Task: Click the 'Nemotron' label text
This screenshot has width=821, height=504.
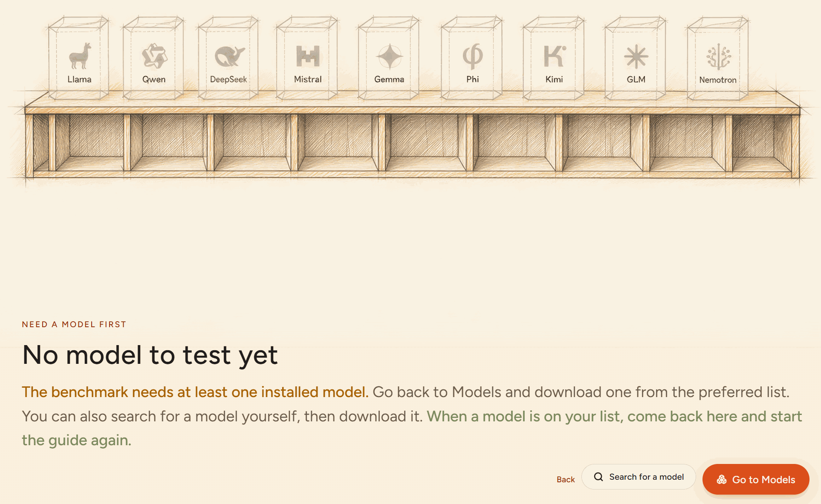Action: pyautogui.click(x=718, y=80)
